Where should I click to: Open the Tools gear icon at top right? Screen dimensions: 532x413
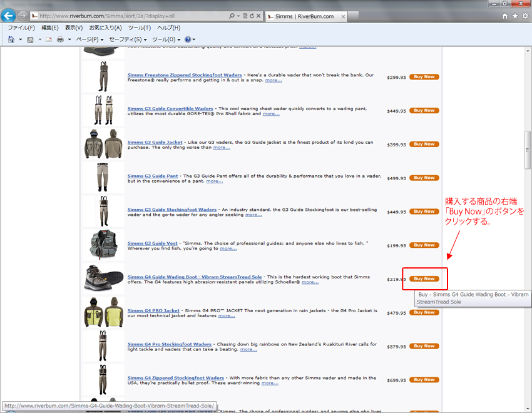click(525, 16)
